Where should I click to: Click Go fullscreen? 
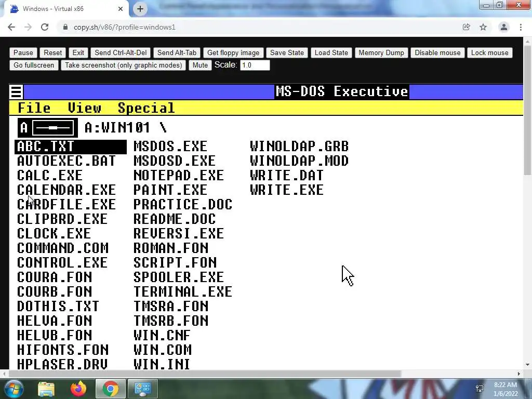(34, 65)
